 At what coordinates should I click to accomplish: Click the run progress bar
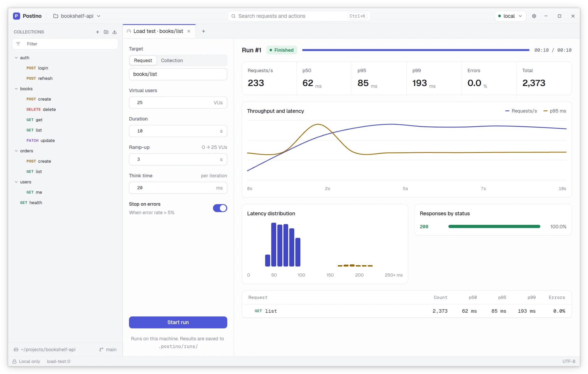(416, 50)
